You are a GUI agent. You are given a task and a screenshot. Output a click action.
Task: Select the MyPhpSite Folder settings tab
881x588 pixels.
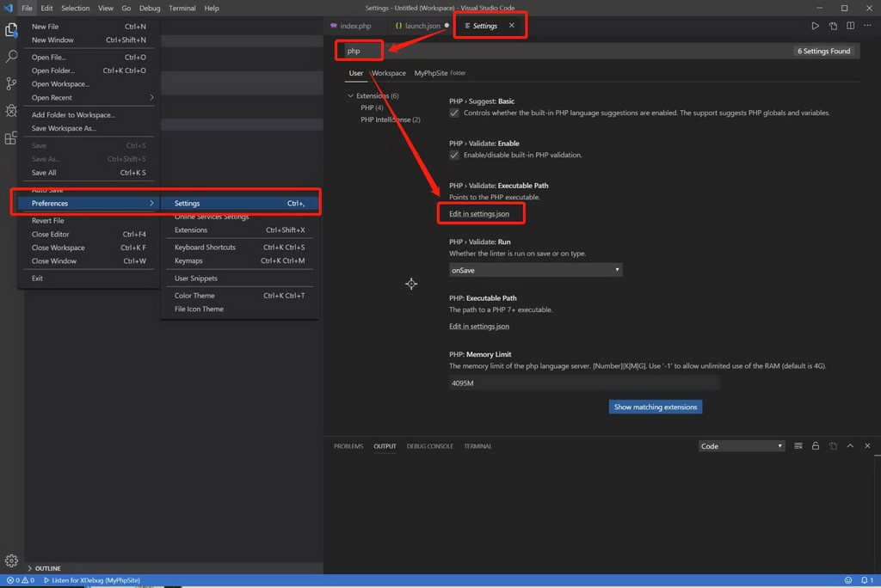click(x=440, y=73)
